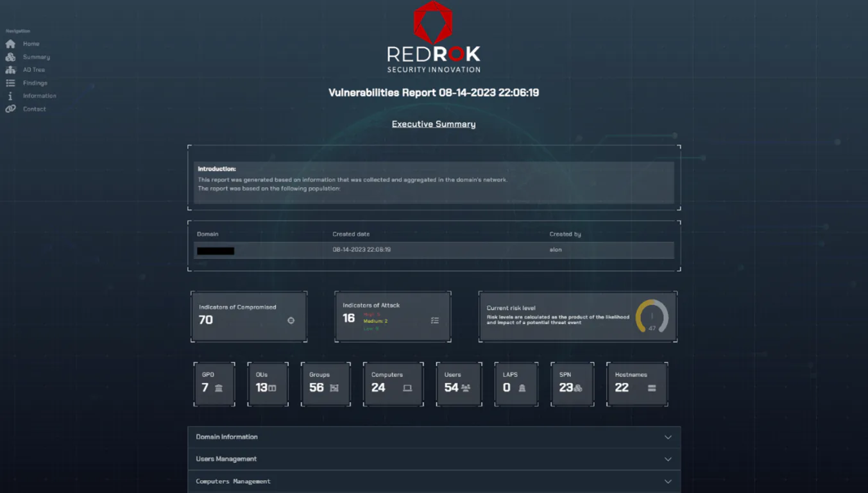Click the Indicators of Compromised count 70

coord(206,320)
